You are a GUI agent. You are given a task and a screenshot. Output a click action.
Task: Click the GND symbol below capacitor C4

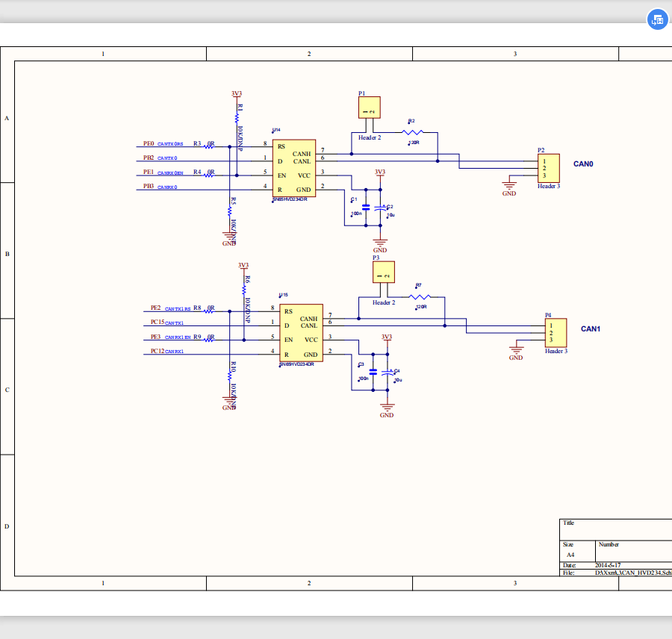(x=387, y=410)
